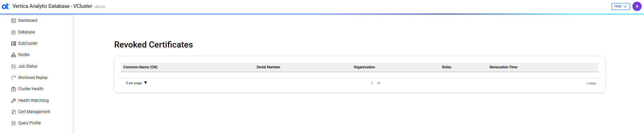Viewport: 644px width, 134px height.
Task: Click the 'Vertica Analytic Database - VCluster' title
Action: 52,6
